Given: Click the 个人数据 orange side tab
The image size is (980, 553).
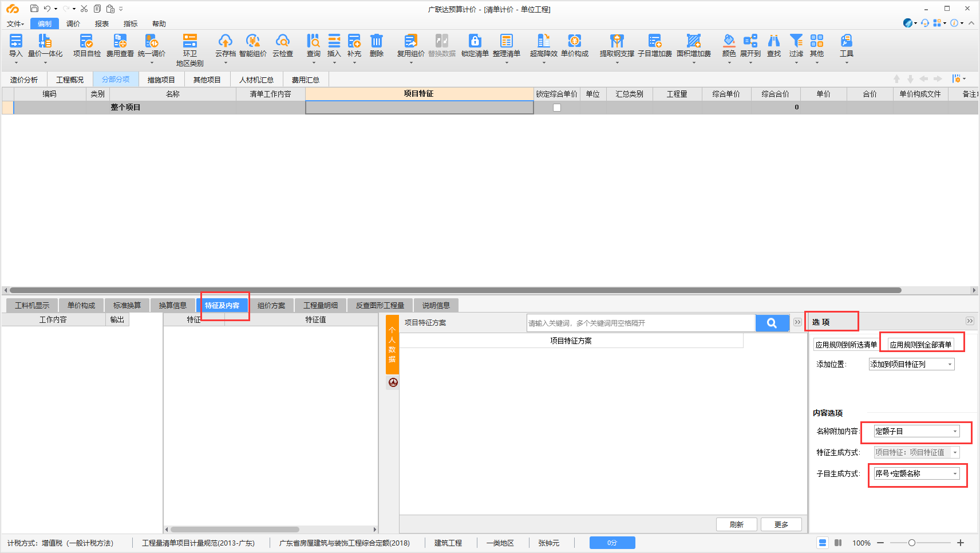Looking at the screenshot, I should click(x=392, y=345).
